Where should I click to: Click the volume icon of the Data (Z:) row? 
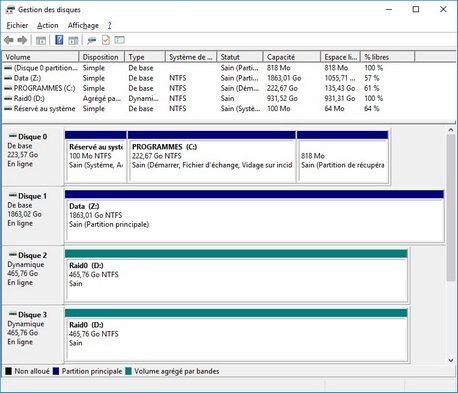click(x=8, y=78)
